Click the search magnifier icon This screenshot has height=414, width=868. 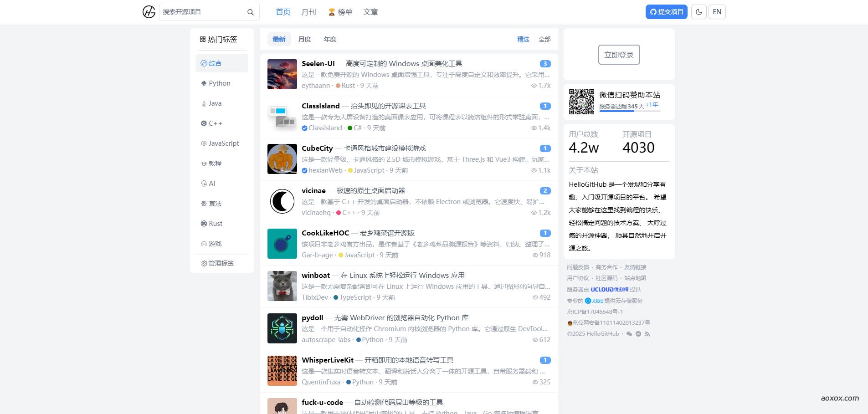click(250, 12)
